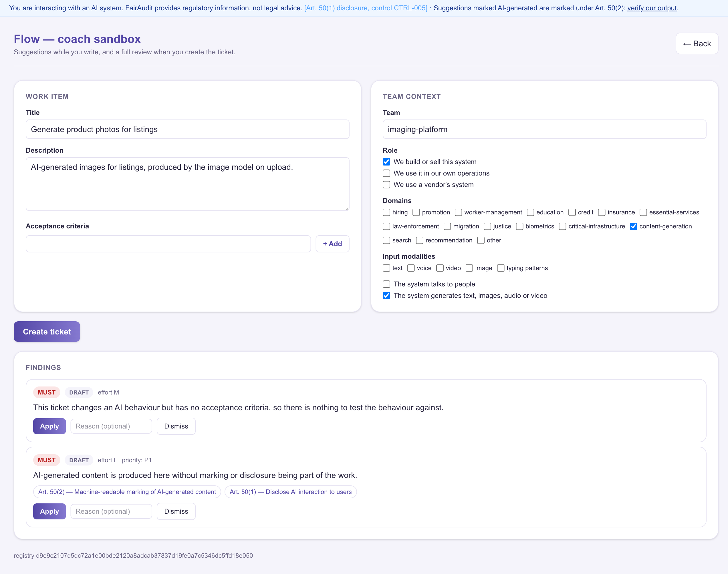Tick the search domain checkbox
The image size is (728, 574).
386,240
